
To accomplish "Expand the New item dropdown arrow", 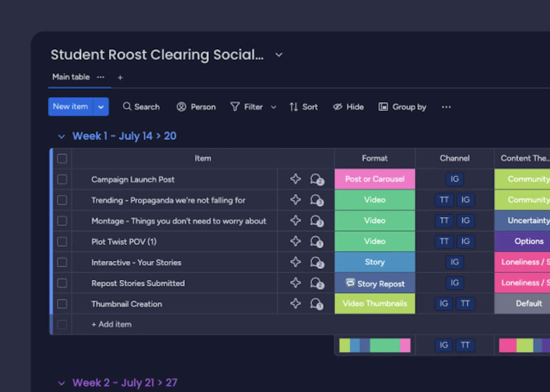I will (101, 107).
